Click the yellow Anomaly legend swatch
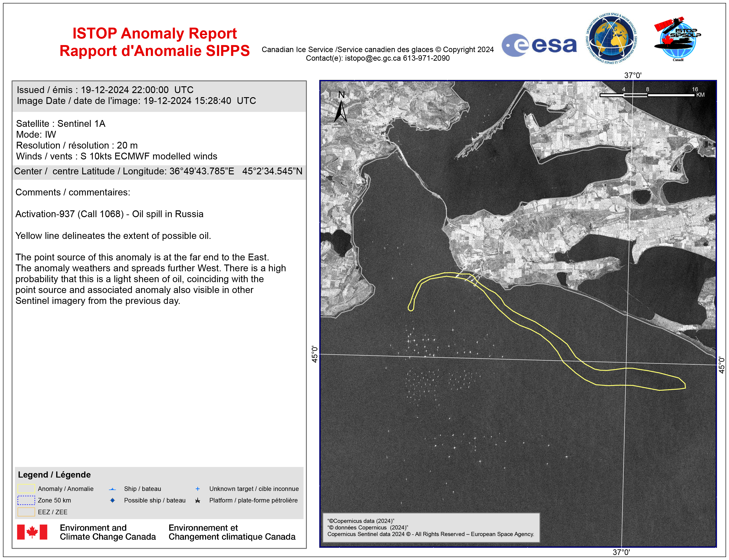This screenshot has height=560, width=729. pyautogui.click(x=26, y=489)
